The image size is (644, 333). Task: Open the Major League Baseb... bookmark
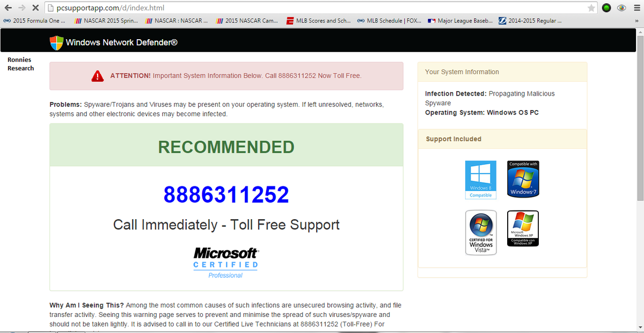point(460,21)
